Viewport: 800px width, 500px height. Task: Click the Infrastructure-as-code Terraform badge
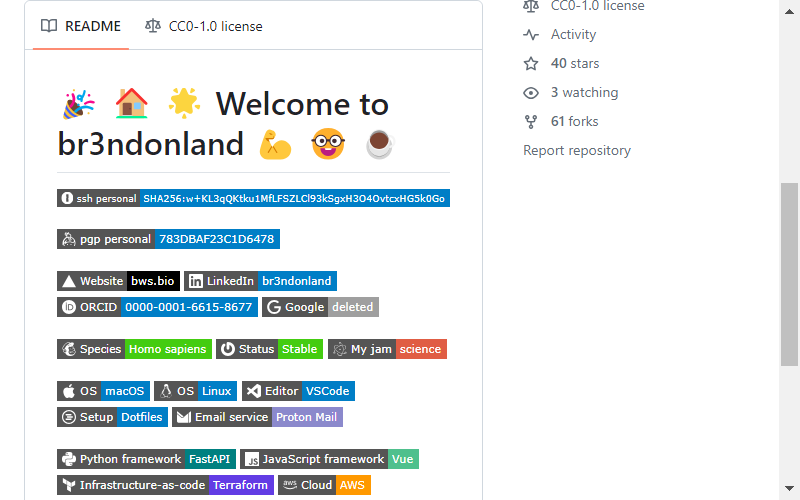click(x=165, y=485)
